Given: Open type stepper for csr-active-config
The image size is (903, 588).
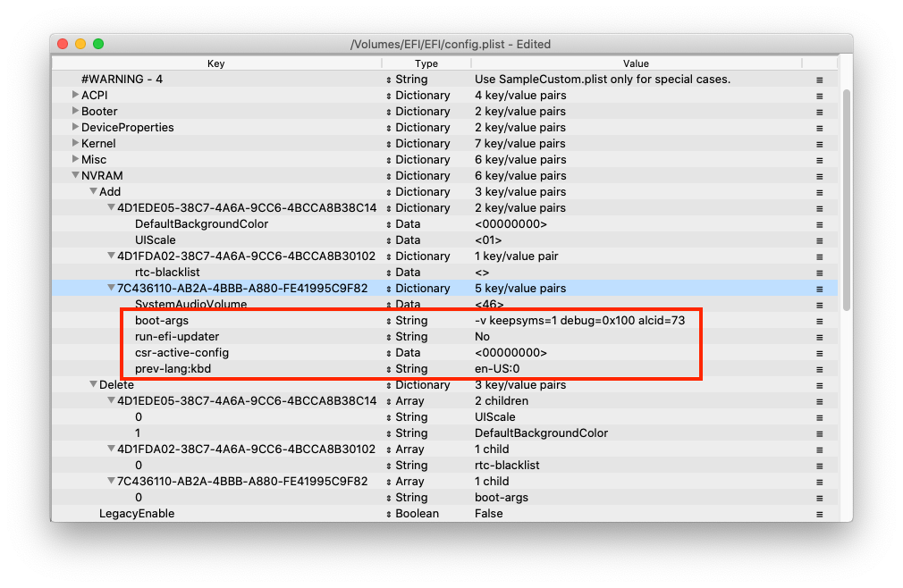Looking at the screenshot, I should click(x=389, y=353).
